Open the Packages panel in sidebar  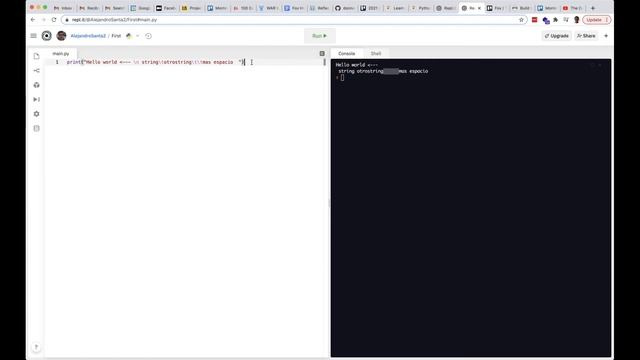pyautogui.click(x=36, y=85)
